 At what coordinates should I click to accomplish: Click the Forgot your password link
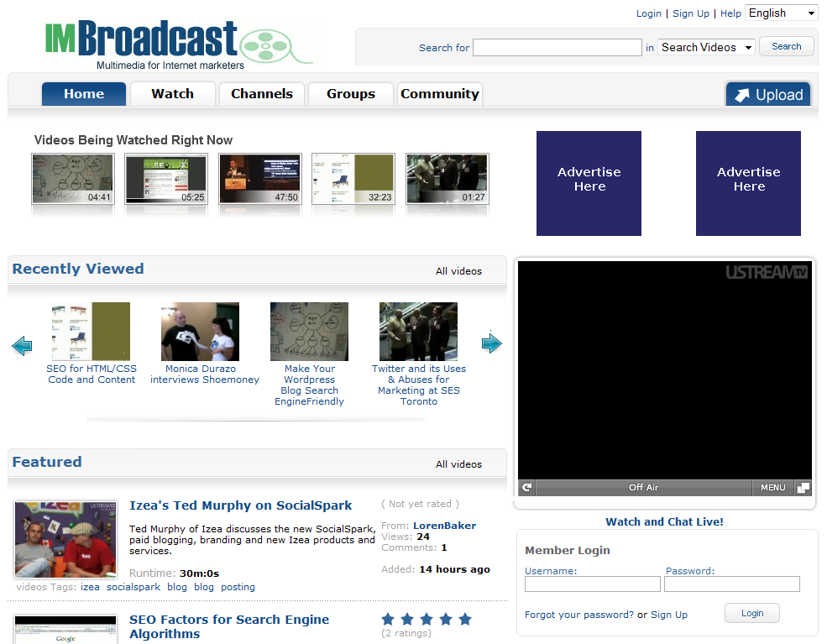pyautogui.click(x=578, y=615)
